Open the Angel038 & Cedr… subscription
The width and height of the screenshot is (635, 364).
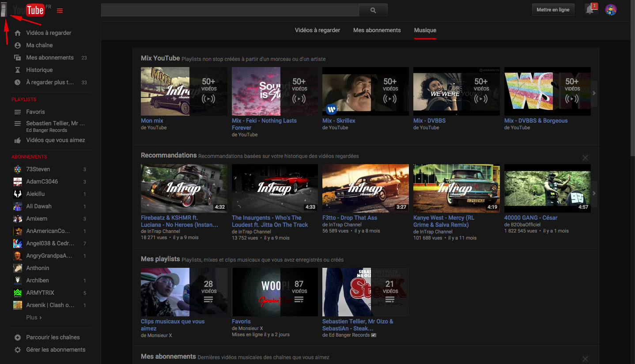(x=50, y=244)
